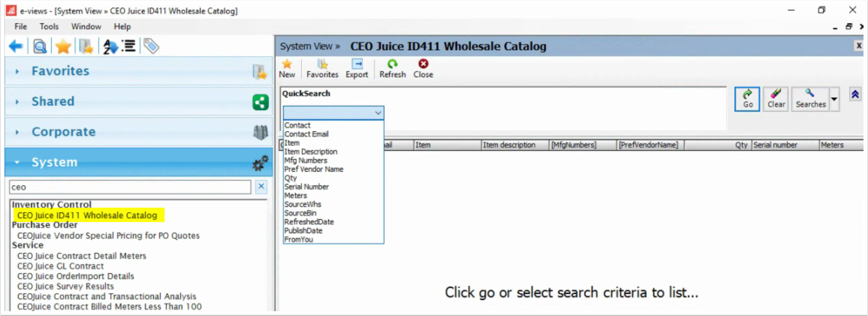Click the Clear button
This screenshot has width=868, height=316.
[x=776, y=99]
